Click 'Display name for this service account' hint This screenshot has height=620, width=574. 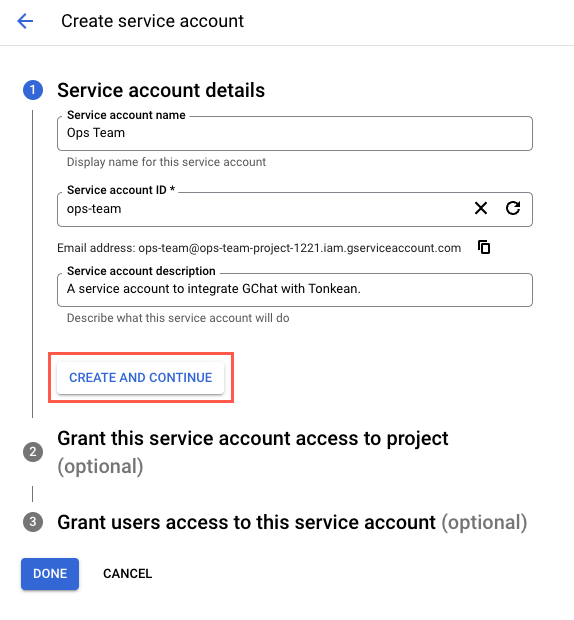coord(166,162)
